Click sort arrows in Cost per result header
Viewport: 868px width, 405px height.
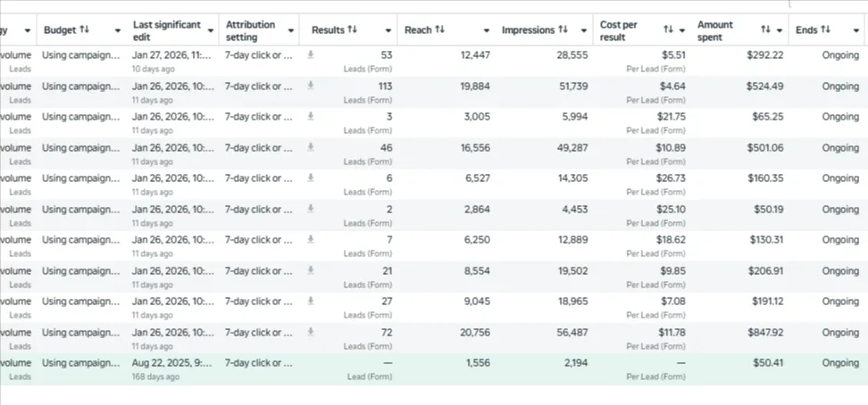[x=668, y=30]
